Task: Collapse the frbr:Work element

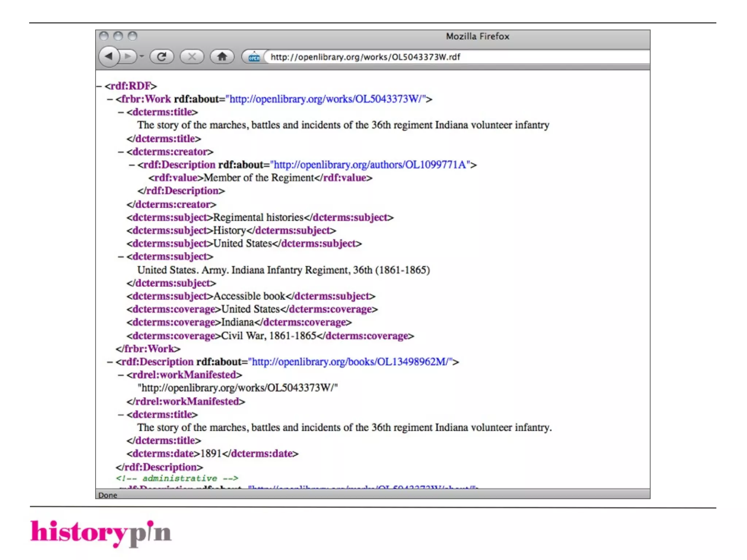Action: (x=110, y=99)
